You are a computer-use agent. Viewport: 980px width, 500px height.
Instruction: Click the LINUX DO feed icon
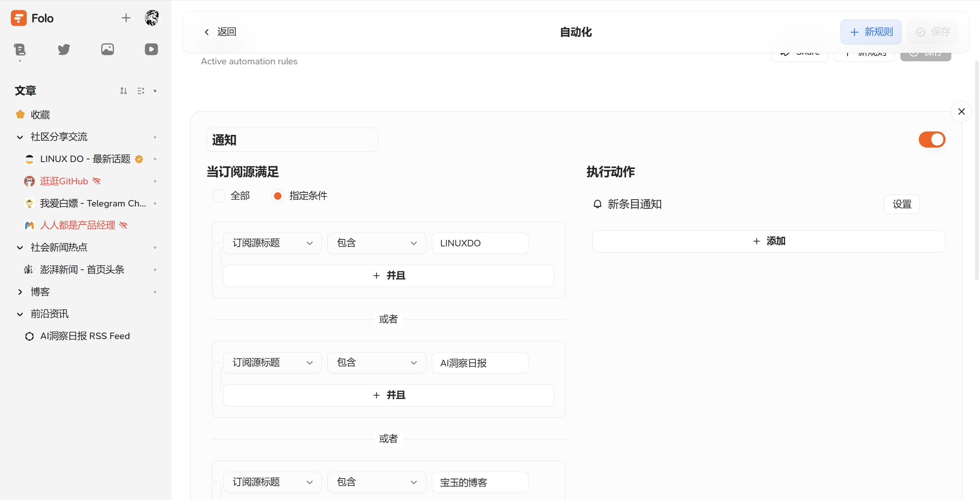29,159
